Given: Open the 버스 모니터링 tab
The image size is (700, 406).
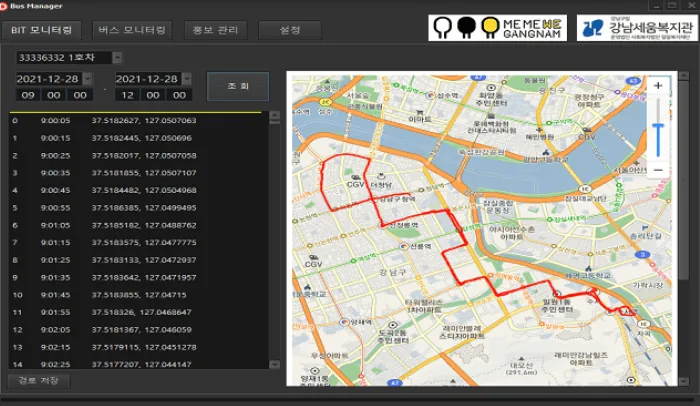Looking at the screenshot, I should 132,30.
